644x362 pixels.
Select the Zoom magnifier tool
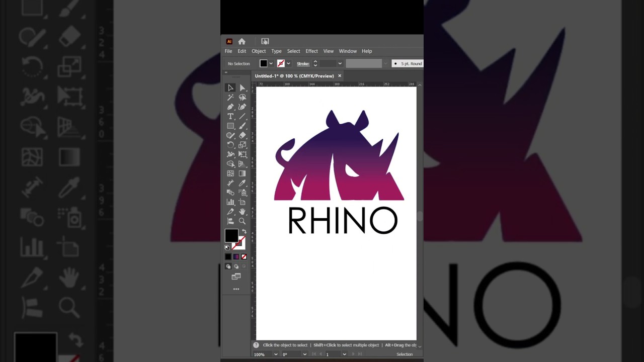pos(243,221)
